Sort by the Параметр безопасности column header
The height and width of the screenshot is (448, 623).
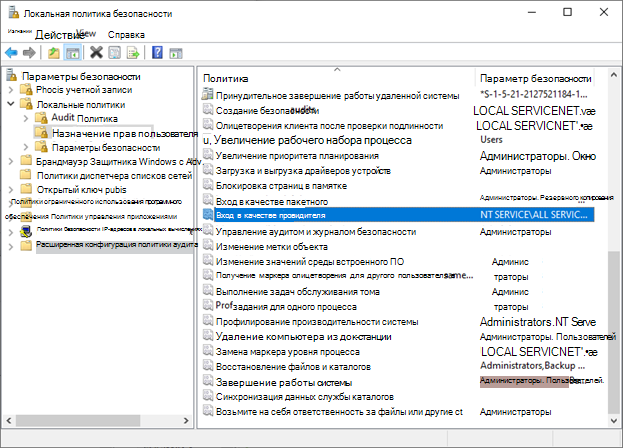(535, 79)
